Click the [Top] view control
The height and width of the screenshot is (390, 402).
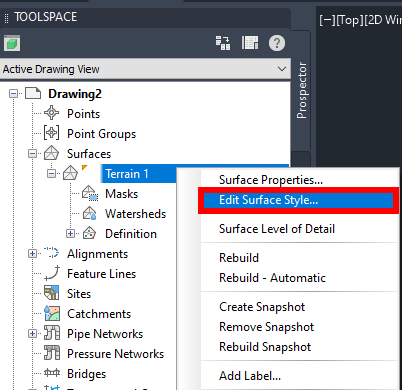pos(349,20)
